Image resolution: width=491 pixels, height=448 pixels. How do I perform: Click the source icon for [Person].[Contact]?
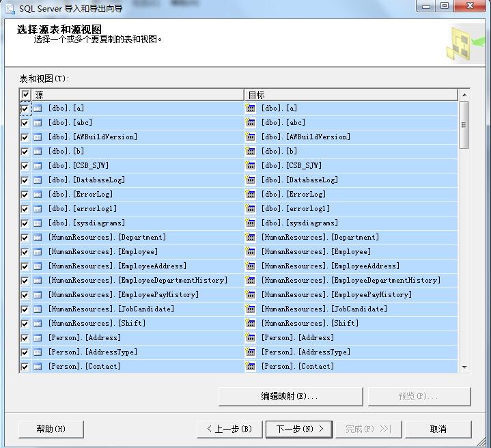38,367
